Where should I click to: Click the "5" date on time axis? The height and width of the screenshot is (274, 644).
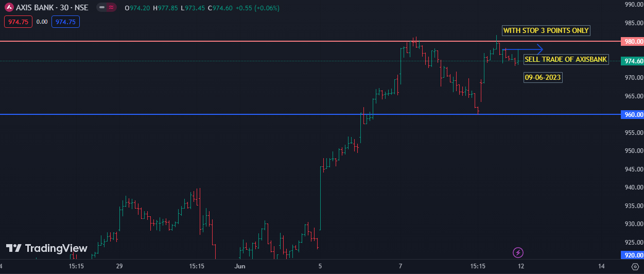click(x=320, y=266)
